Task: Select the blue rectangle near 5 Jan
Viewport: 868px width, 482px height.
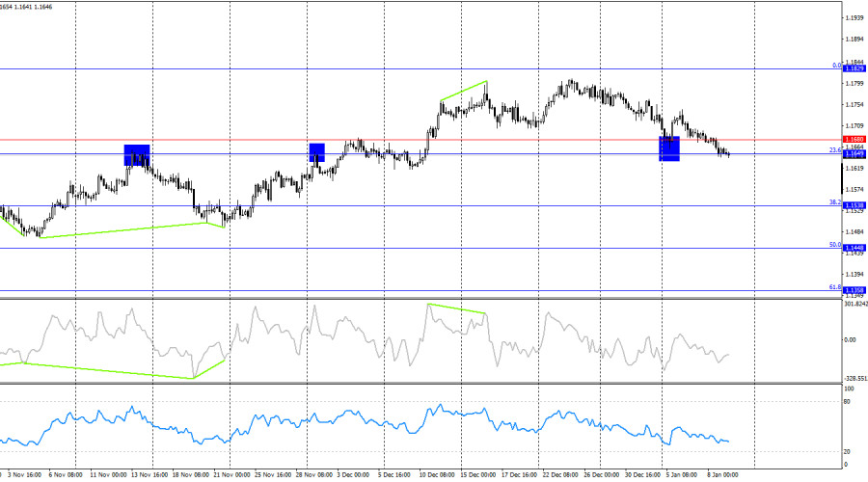Action: (x=669, y=148)
